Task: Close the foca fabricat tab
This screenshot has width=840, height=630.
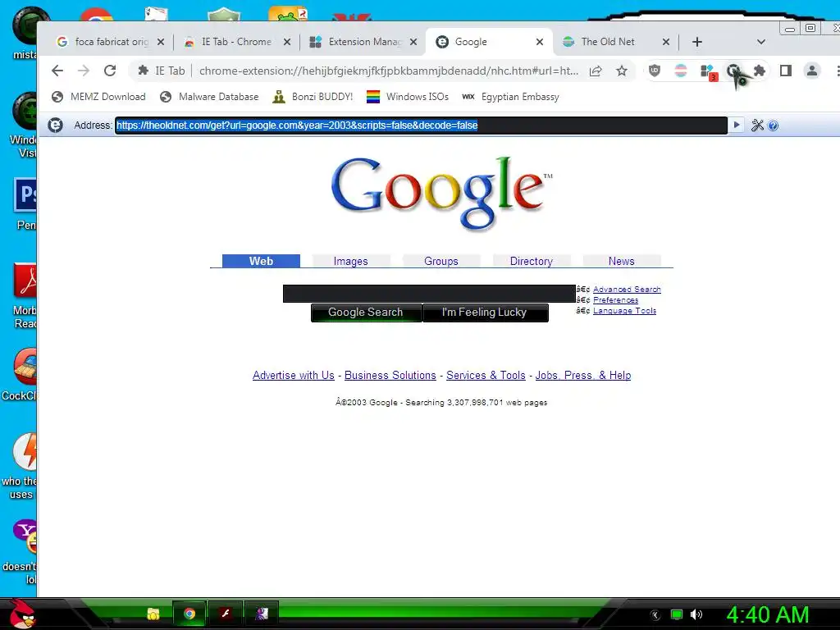Action: pos(161,42)
